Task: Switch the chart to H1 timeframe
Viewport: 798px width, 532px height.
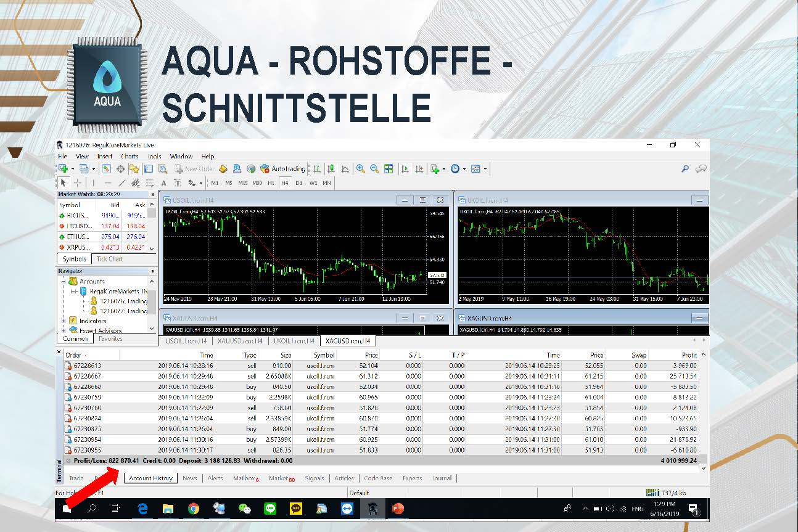Action: point(271,182)
